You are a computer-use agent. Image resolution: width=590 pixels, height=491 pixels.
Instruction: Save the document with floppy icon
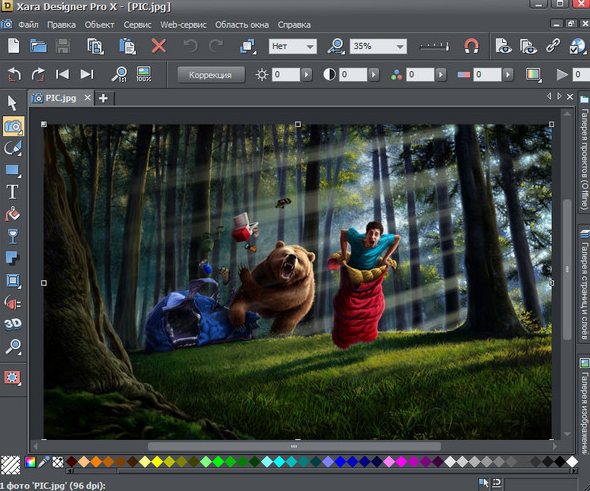coord(63,46)
